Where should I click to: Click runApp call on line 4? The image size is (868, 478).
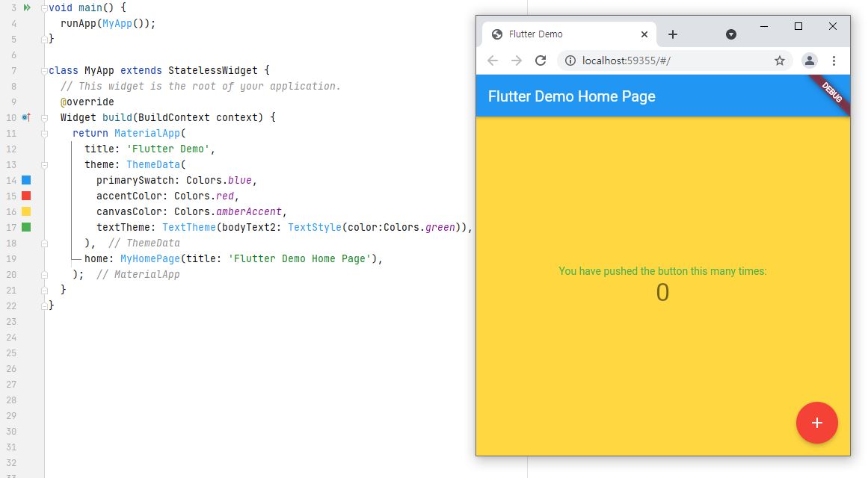pyautogui.click(x=78, y=24)
